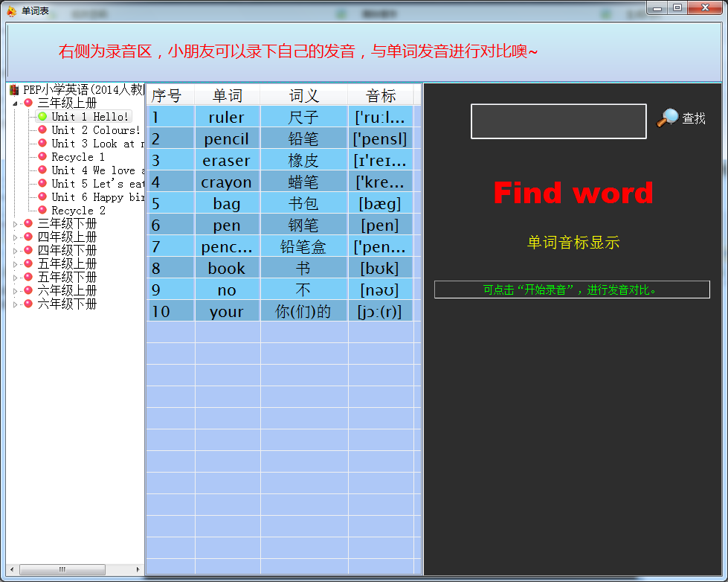Select Unit 6 Happy birthday tree item
This screenshot has width=728, height=582.
[97, 197]
